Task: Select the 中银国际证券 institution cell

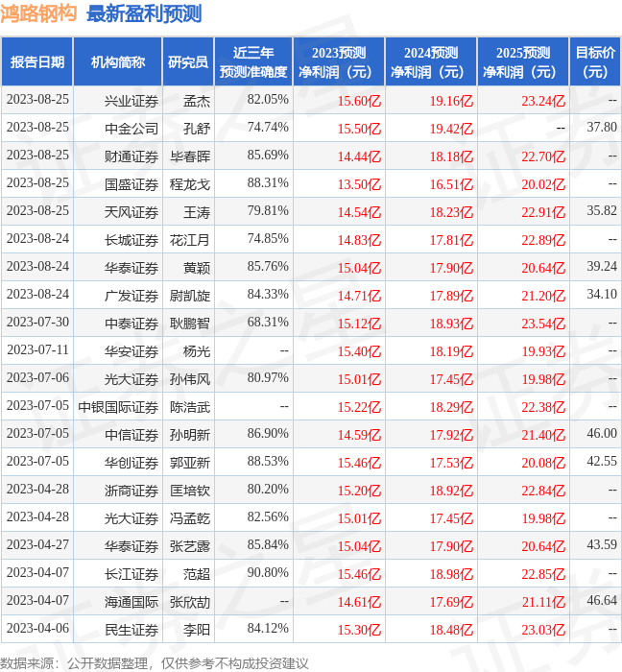Action: tap(118, 407)
